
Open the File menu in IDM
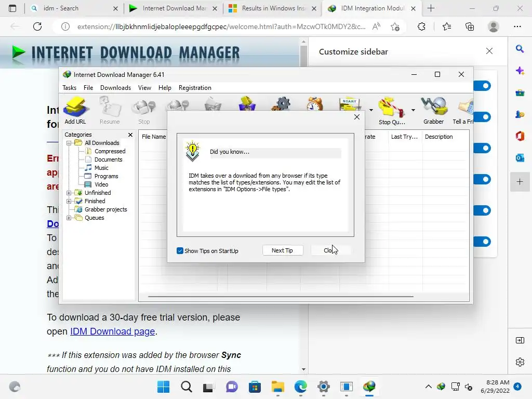coord(88,87)
